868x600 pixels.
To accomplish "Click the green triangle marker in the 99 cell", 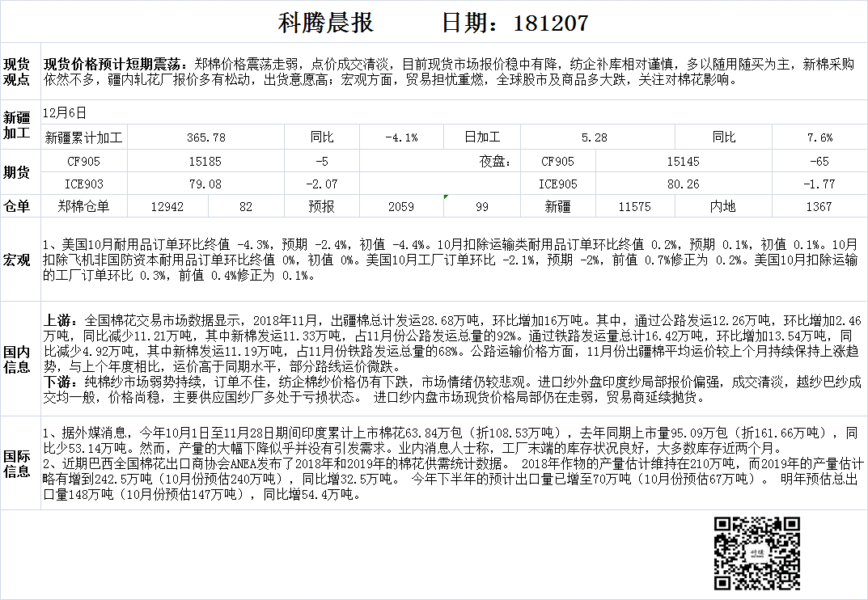I will 446,196.
